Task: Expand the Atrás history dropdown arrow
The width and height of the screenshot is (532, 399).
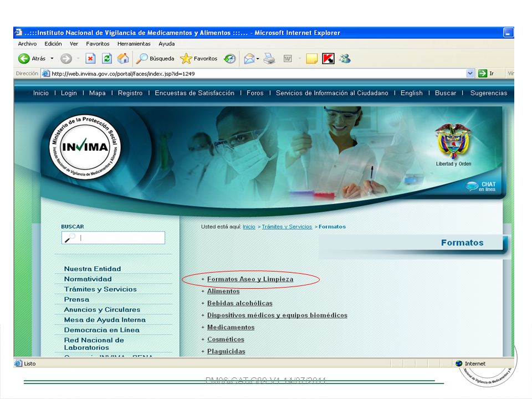Action: tap(52, 58)
